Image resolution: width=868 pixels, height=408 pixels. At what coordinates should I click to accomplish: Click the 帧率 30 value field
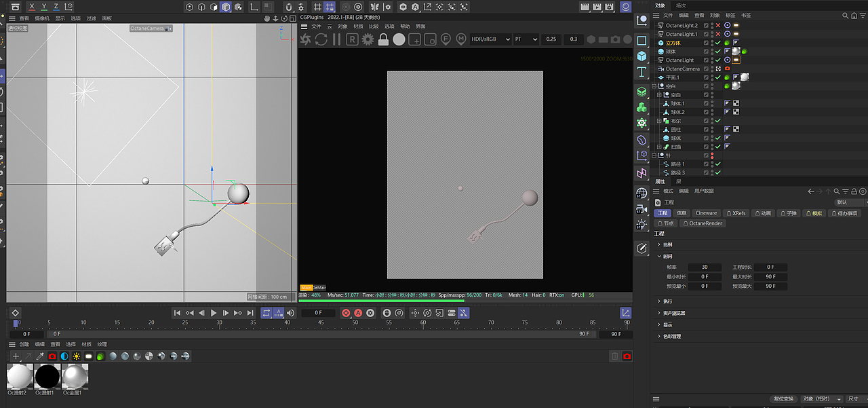pos(705,267)
